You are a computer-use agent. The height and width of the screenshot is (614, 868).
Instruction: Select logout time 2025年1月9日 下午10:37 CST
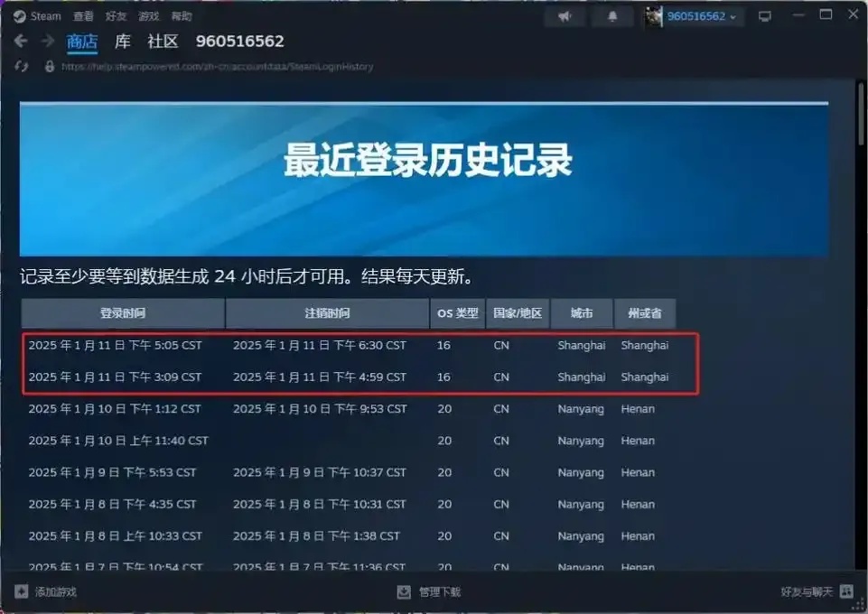click(x=320, y=472)
